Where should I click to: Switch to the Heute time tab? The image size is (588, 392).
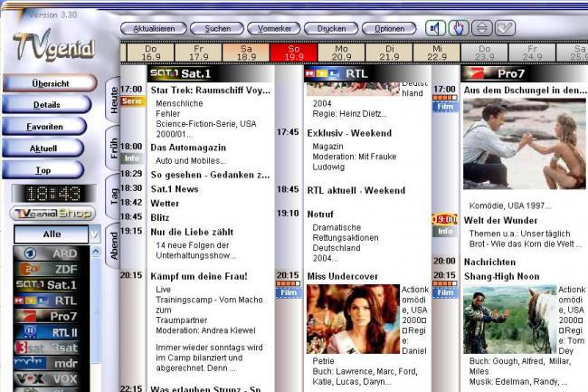(x=113, y=99)
